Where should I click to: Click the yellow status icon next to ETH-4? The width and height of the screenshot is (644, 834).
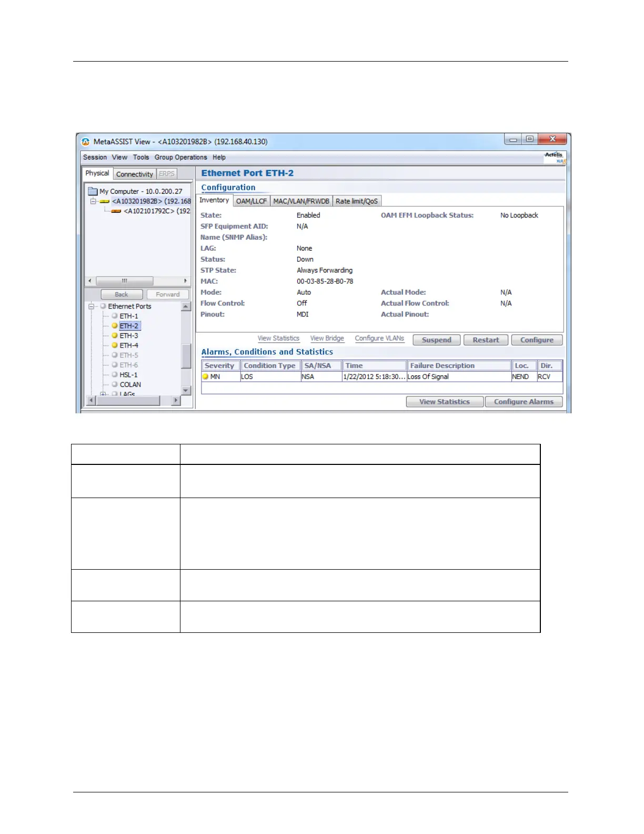114,345
